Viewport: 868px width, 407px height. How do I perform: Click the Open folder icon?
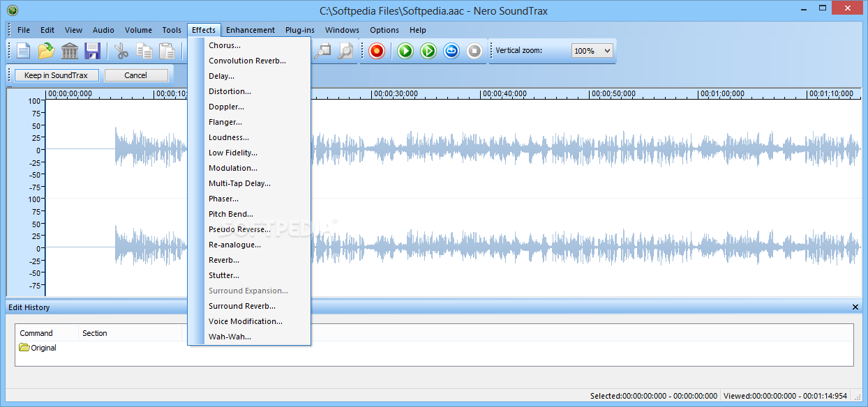[47, 51]
